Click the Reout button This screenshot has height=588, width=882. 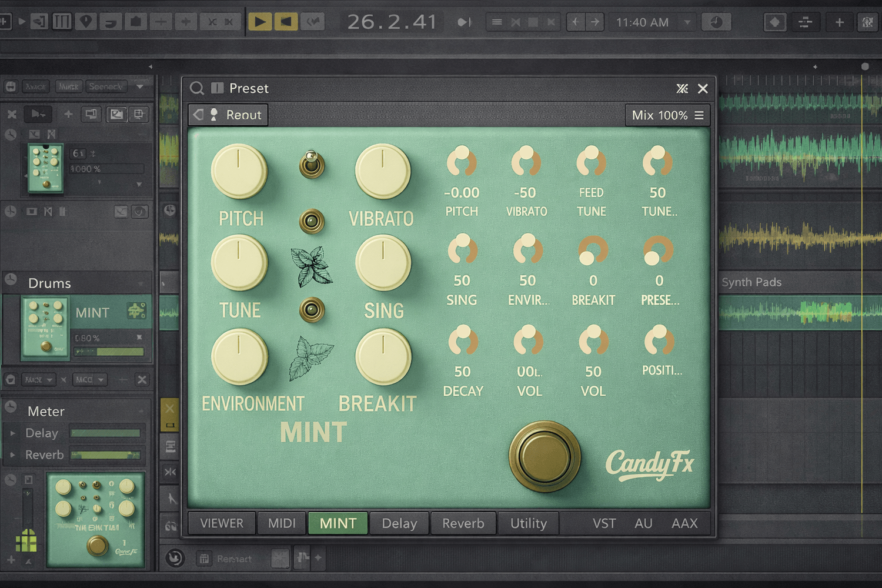pyautogui.click(x=228, y=115)
